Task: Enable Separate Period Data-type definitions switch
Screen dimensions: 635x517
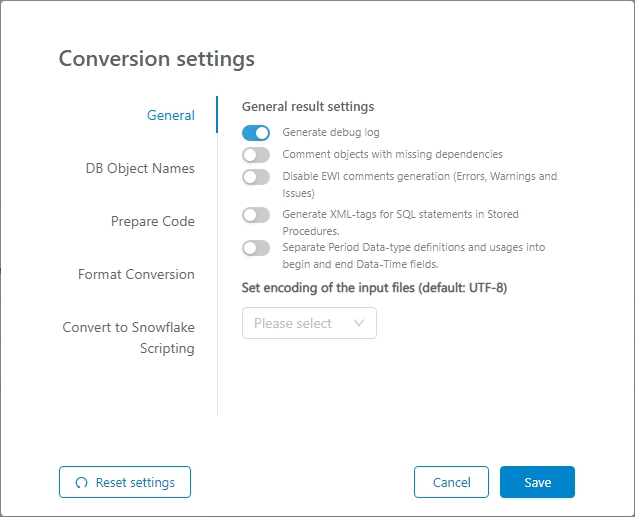Action: point(256,247)
